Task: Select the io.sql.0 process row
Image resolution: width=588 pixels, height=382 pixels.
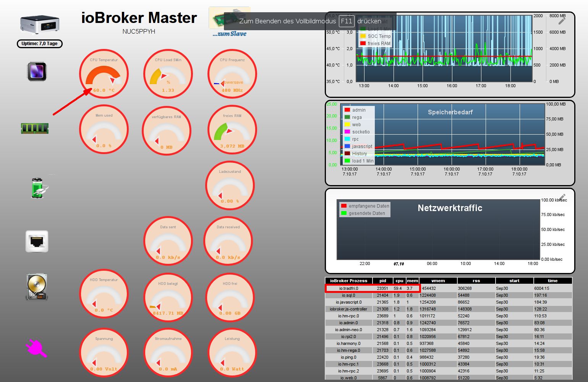Action: [449, 295]
